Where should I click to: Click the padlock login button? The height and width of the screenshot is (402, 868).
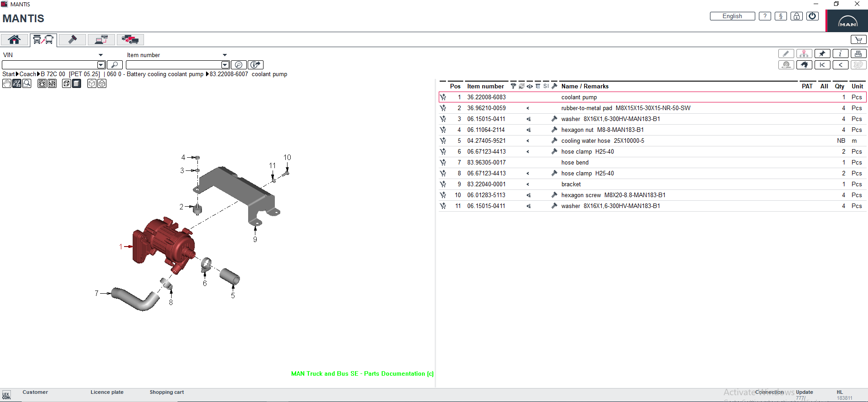tap(796, 16)
